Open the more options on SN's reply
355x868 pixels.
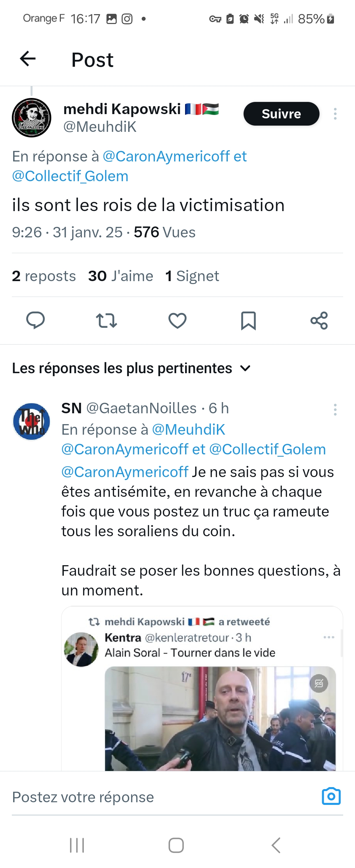tap(335, 409)
